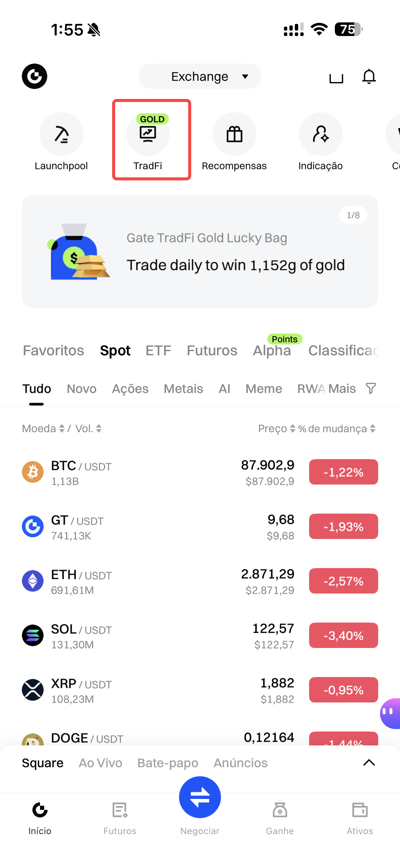Open Recompensas gift icon

(x=235, y=142)
